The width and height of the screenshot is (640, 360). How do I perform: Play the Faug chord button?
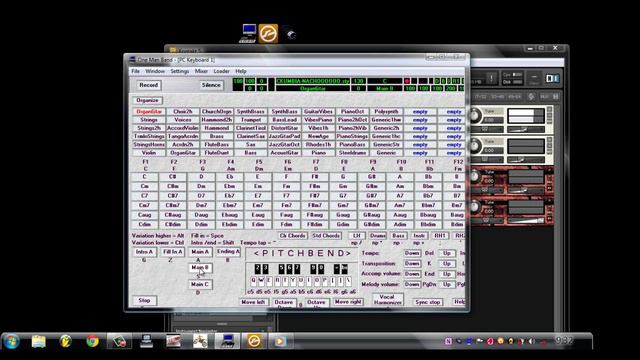pyautogui.click(x=287, y=215)
